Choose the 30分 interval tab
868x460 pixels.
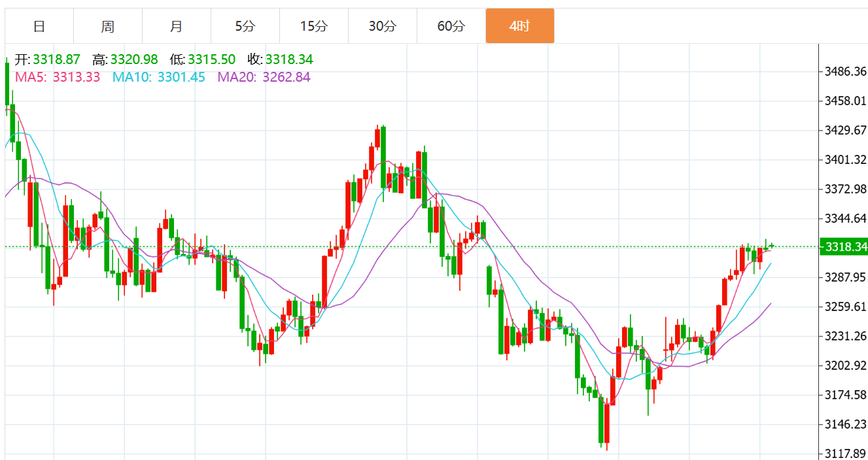pyautogui.click(x=383, y=26)
